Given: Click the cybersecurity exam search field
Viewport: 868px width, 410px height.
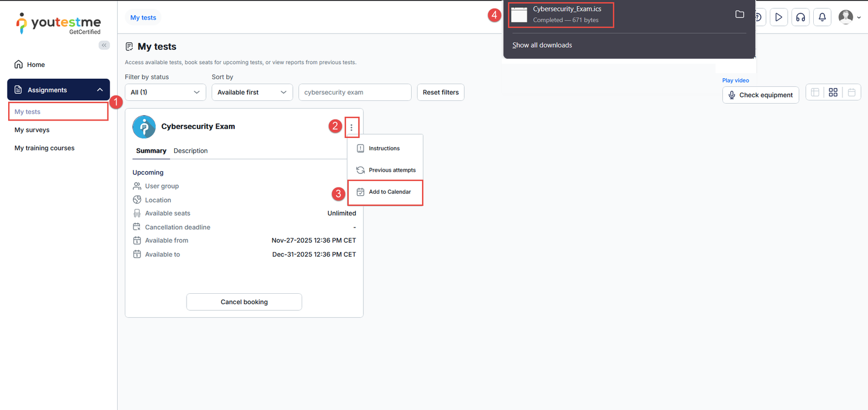Looking at the screenshot, I should pos(355,92).
